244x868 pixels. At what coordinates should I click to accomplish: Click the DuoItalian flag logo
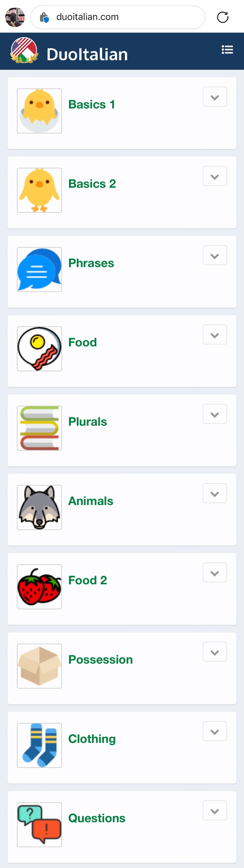[x=24, y=50]
